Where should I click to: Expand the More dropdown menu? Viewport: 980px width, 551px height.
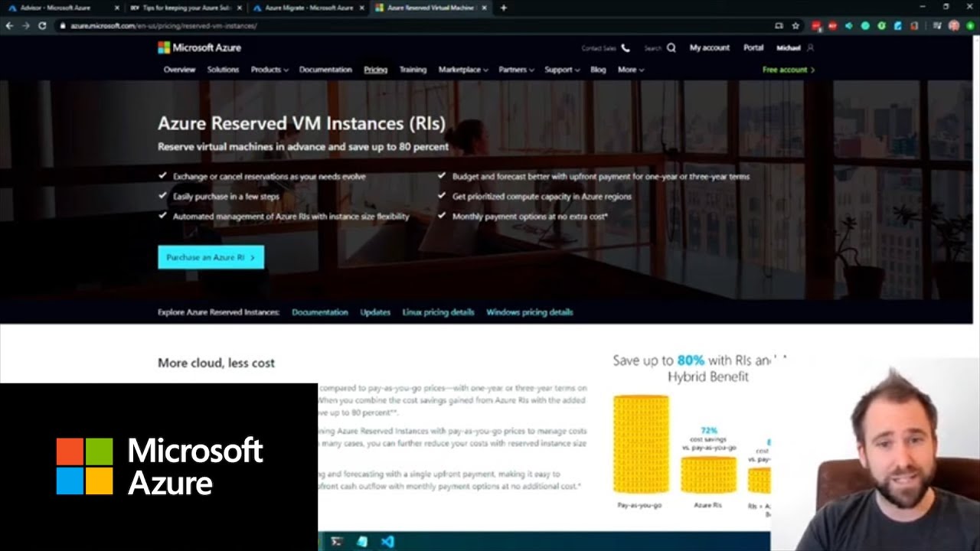631,70
